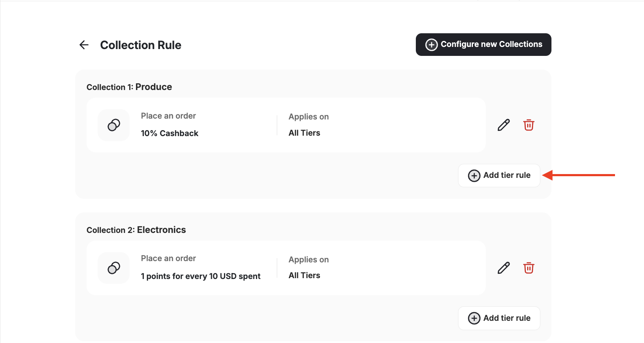Click the plus icon on Produce's Add tier rule
Viewport: 644px width, 343px height.
(x=474, y=175)
